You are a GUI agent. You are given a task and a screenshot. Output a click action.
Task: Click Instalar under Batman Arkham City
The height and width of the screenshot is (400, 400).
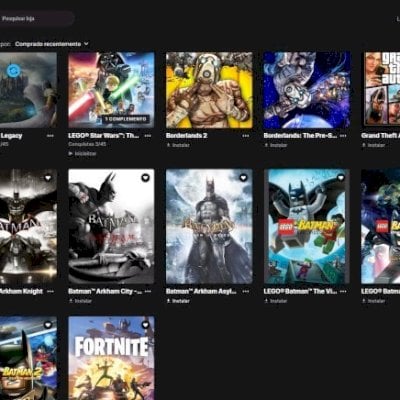[80, 301]
